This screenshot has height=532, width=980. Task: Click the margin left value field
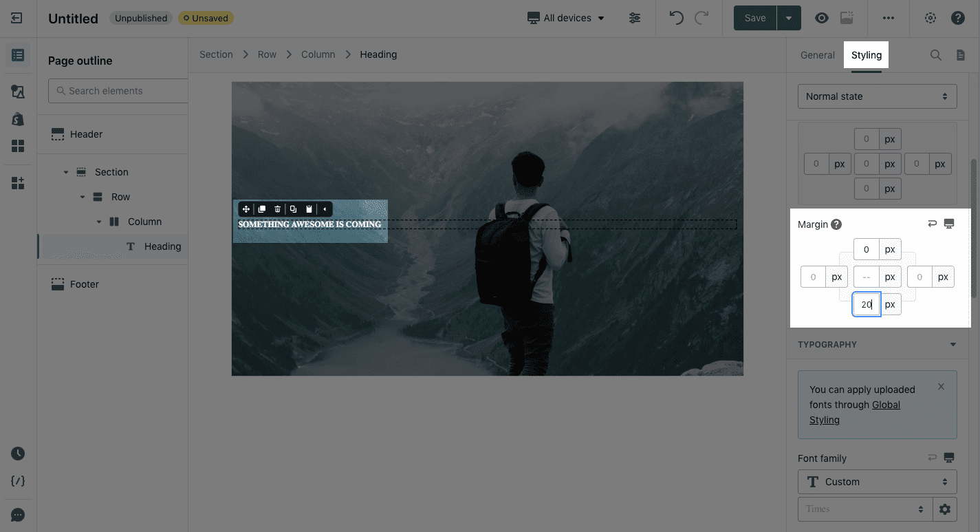(814, 277)
